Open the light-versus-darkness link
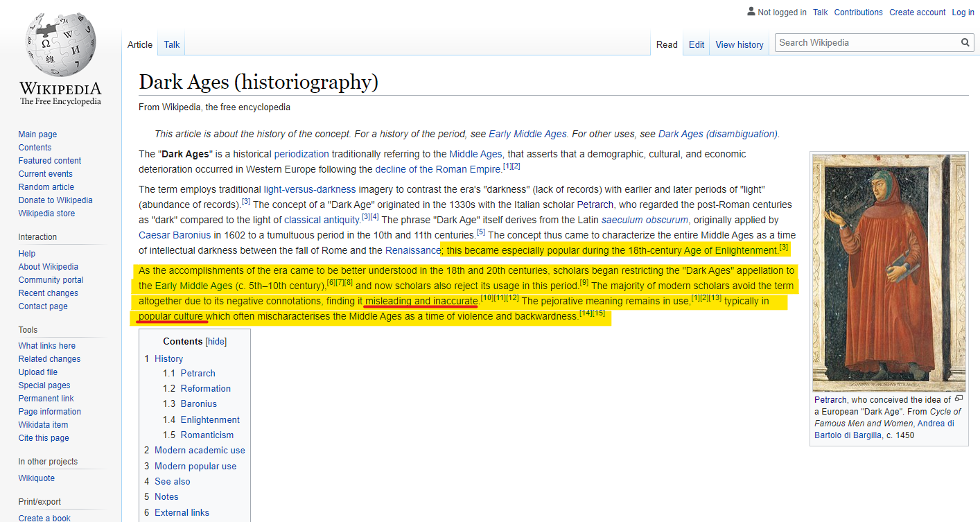The width and height of the screenshot is (980, 522). [x=310, y=189]
